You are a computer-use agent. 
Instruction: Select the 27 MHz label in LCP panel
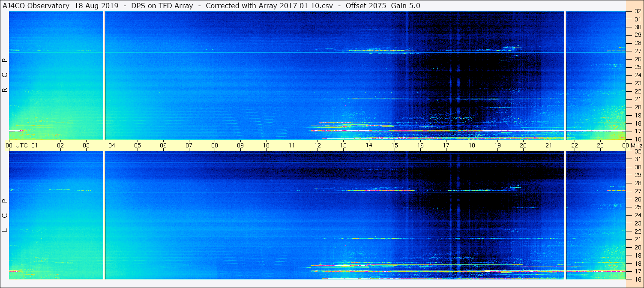click(638, 191)
